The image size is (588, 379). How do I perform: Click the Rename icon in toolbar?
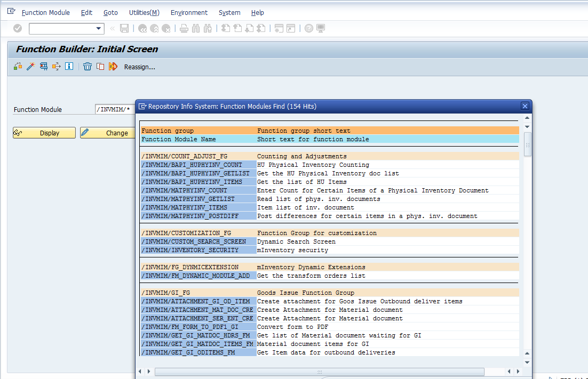click(x=113, y=67)
